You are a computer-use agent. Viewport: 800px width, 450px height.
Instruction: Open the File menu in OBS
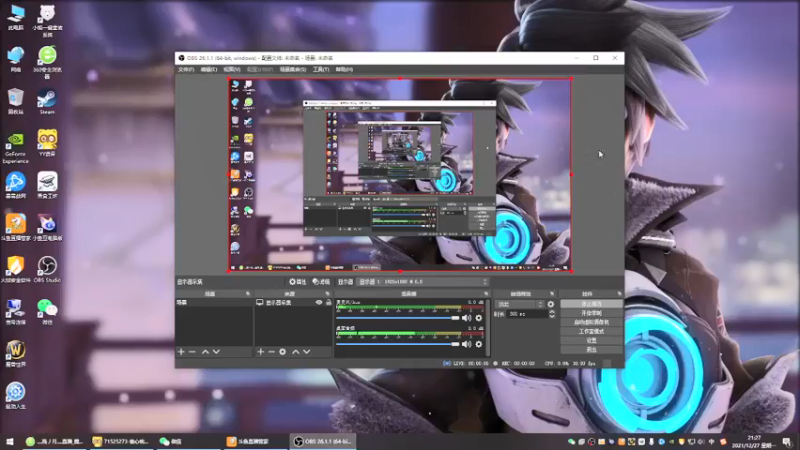(x=186, y=69)
